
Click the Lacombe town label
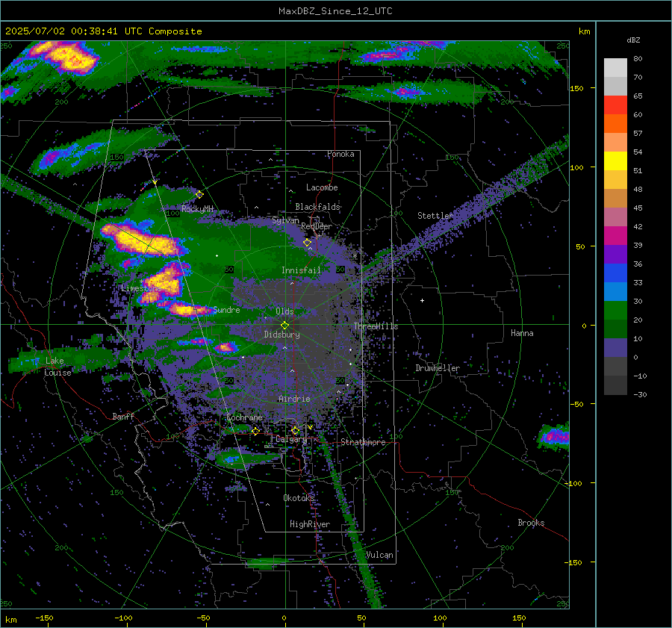(322, 187)
